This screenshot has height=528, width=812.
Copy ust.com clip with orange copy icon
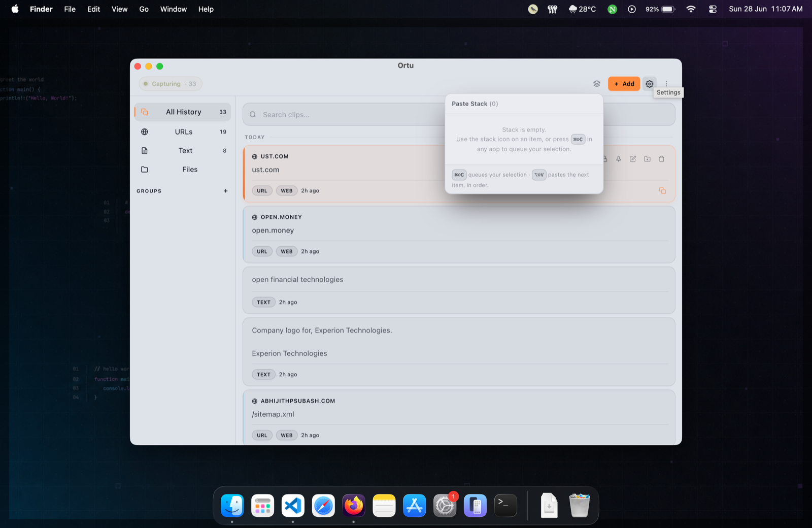pyautogui.click(x=662, y=190)
